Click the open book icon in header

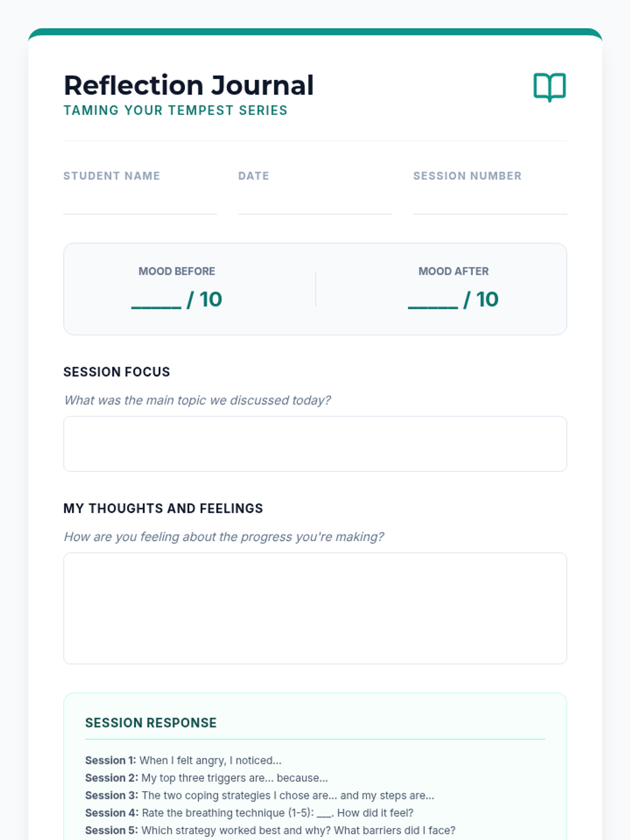(549, 87)
